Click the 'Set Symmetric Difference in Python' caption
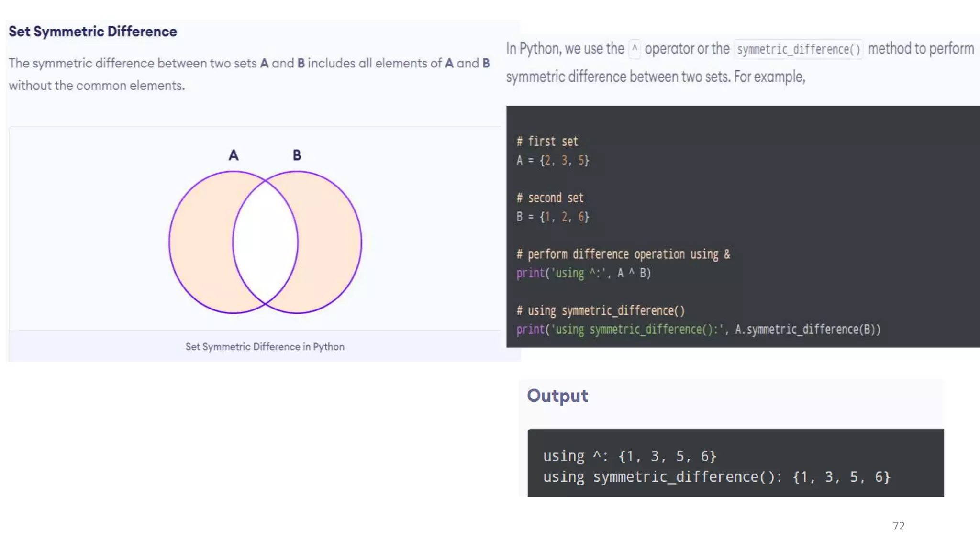The image size is (980, 551). [x=265, y=346]
